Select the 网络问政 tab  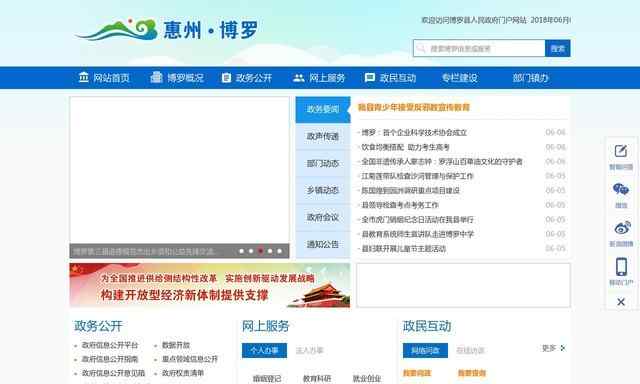425,351
